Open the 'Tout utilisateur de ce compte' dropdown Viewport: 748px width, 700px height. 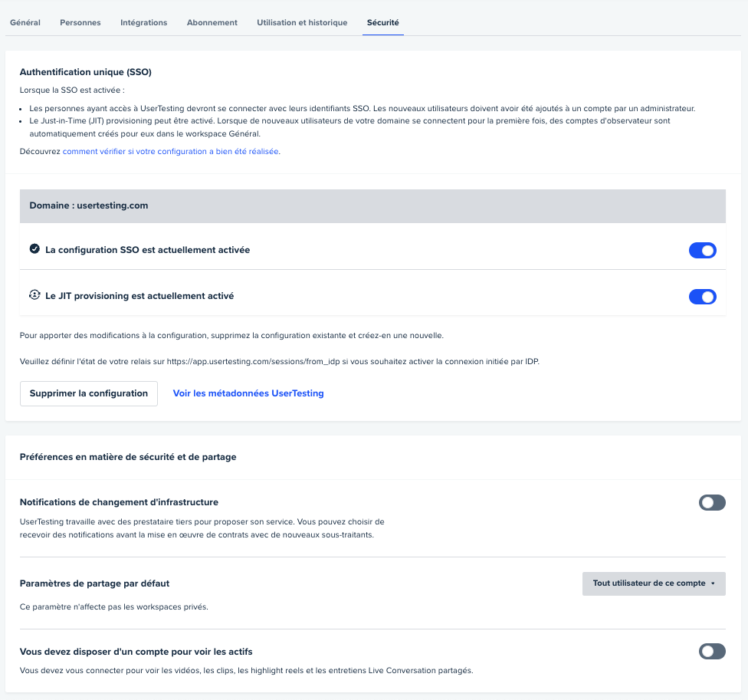point(654,583)
